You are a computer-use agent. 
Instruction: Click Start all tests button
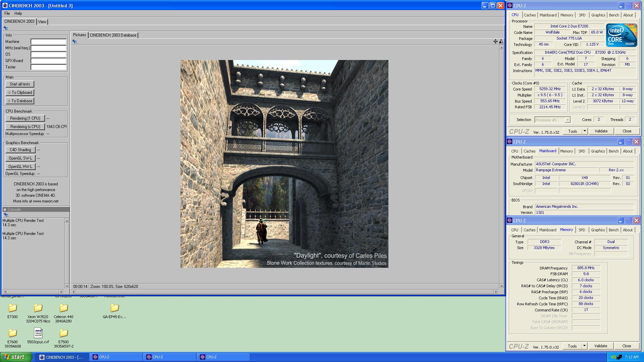point(20,84)
